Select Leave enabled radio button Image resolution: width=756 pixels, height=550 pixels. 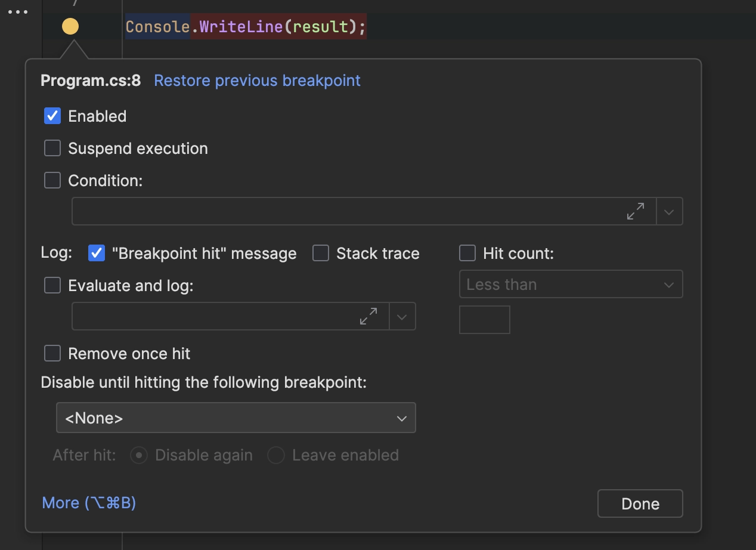(276, 455)
